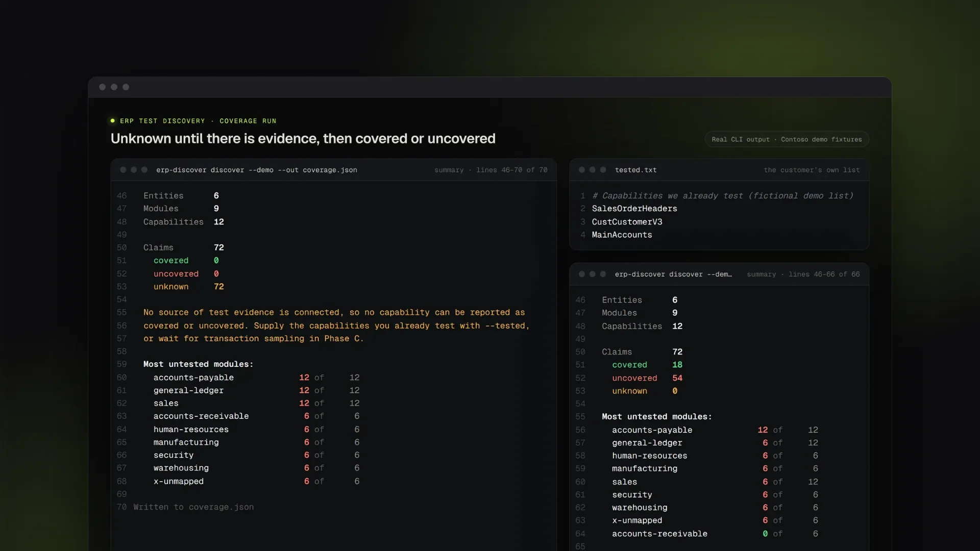The image size is (980, 551).
Task: Select 'Capabilities 12' in the coverage.json panel
Action: pyautogui.click(x=184, y=222)
